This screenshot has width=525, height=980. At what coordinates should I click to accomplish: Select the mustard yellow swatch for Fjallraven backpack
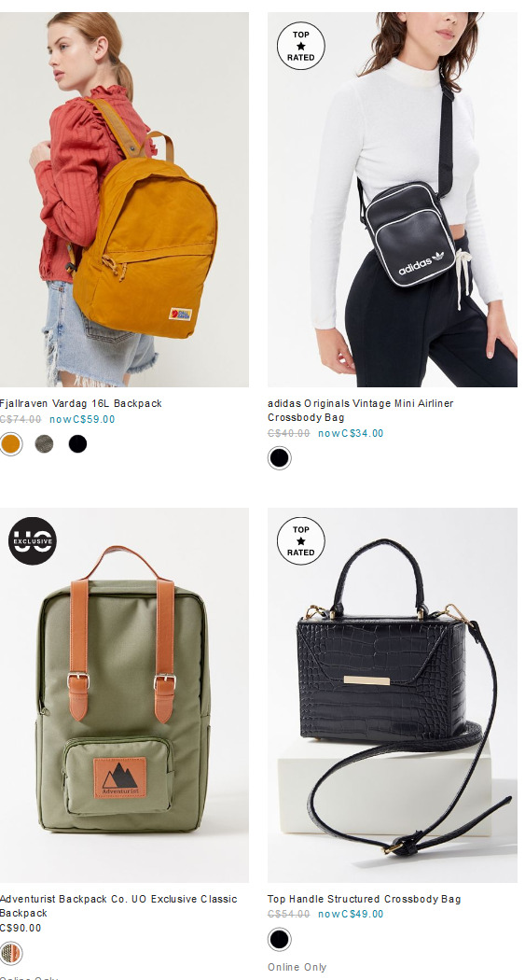[x=10, y=443]
